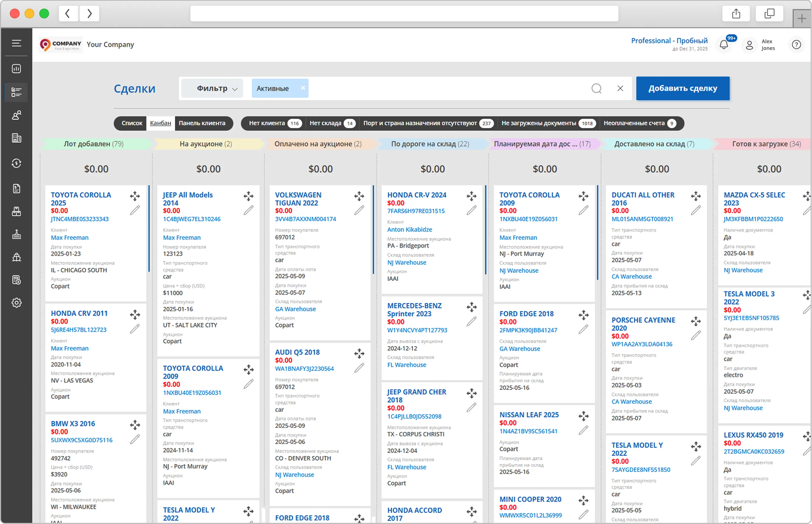Edit the VOLKSWAGEN TIGUAN 2022 card
Screen dimensions: 812x524
coord(359,210)
